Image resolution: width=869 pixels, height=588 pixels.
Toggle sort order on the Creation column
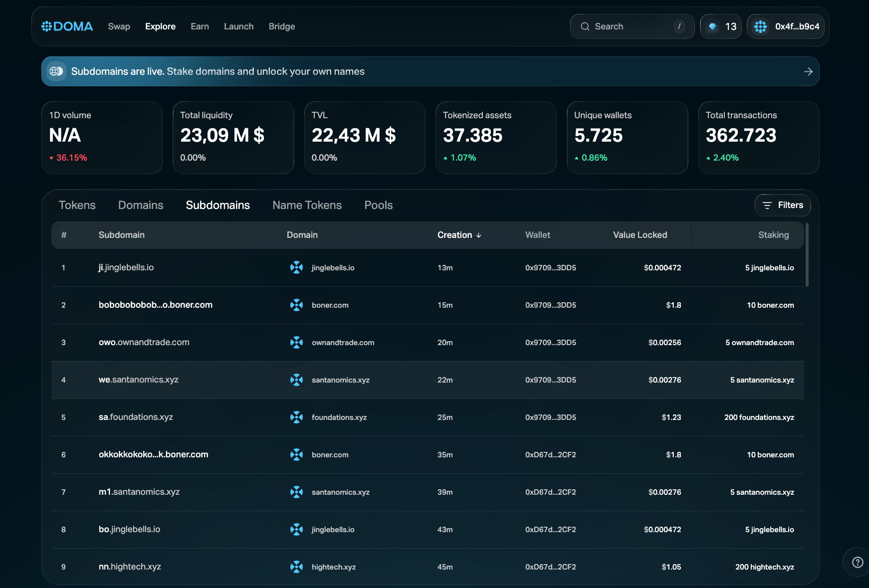click(459, 235)
